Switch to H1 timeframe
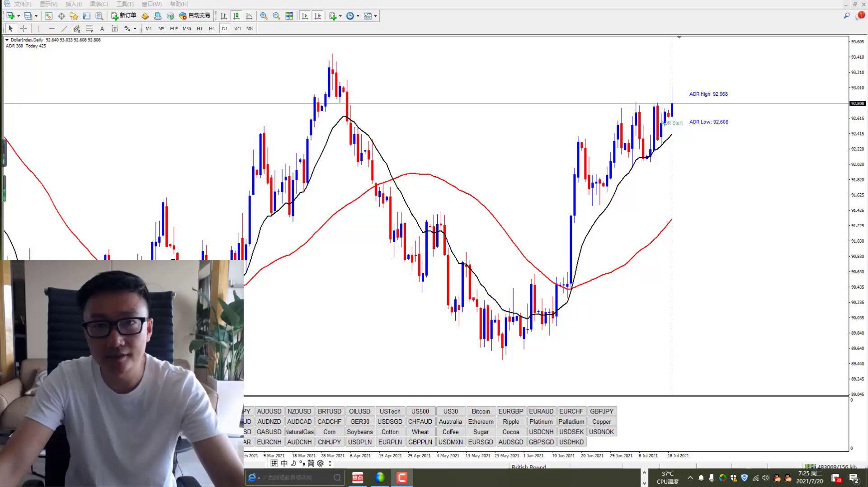 (199, 28)
